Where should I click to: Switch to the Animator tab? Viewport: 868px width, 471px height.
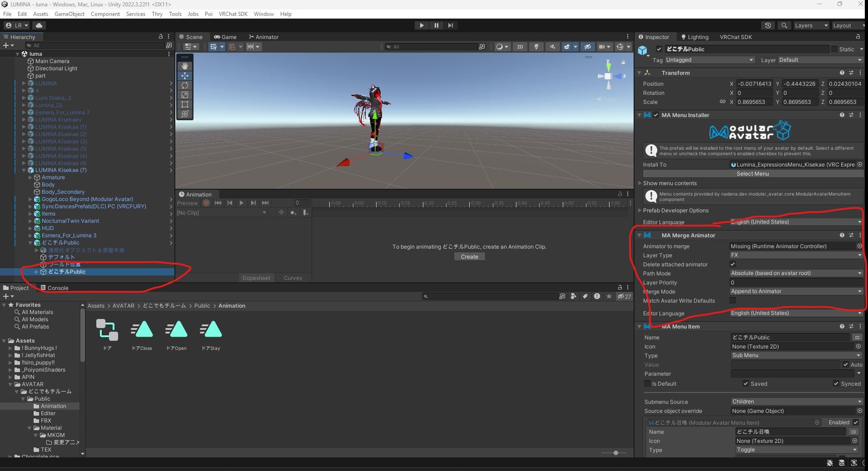[x=263, y=37]
